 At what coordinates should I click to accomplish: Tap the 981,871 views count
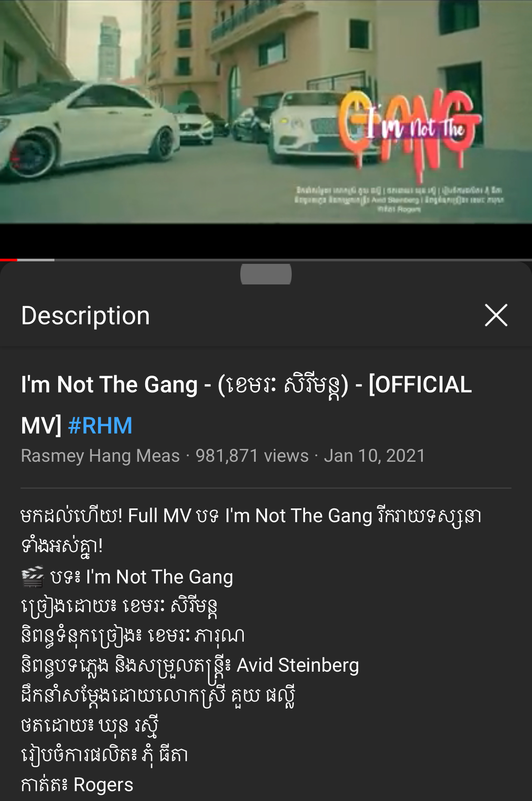[252, 456]
